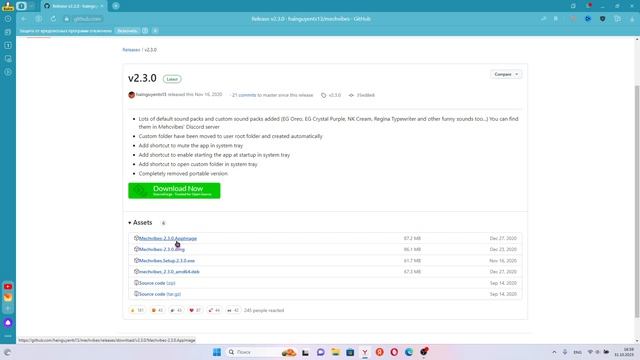Download the Source code (zip) archive
This screenshot has height=360, width=640.
point(157,283)
